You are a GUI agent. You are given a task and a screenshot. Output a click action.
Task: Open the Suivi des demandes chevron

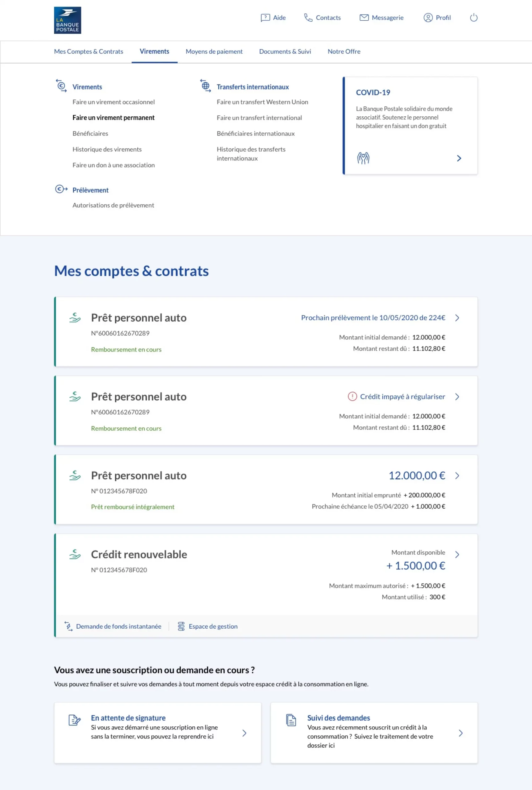pos(460,733)
